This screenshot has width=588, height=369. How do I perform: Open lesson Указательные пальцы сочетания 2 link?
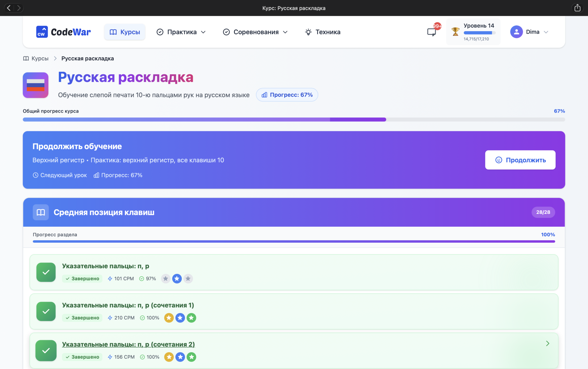[x=128, y=345]
